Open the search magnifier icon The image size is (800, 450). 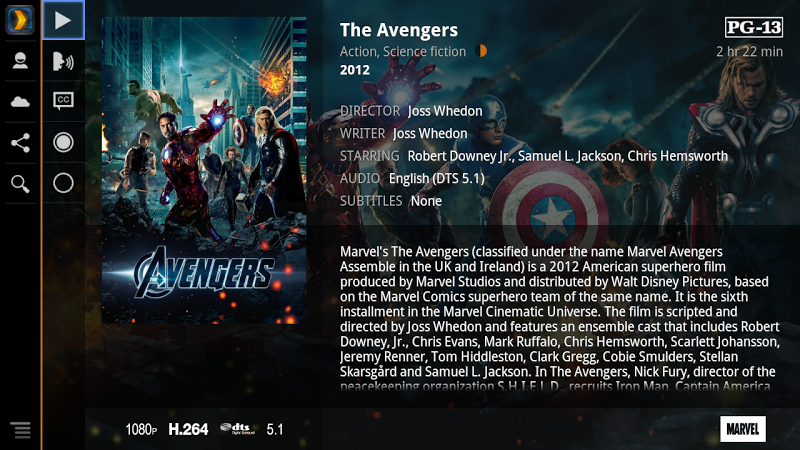click(20, 184)
